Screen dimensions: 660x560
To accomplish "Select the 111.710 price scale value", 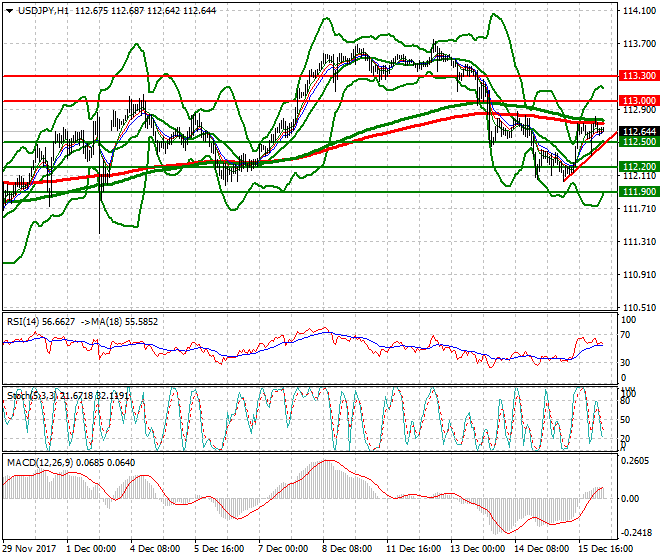I will pos(639,209).
